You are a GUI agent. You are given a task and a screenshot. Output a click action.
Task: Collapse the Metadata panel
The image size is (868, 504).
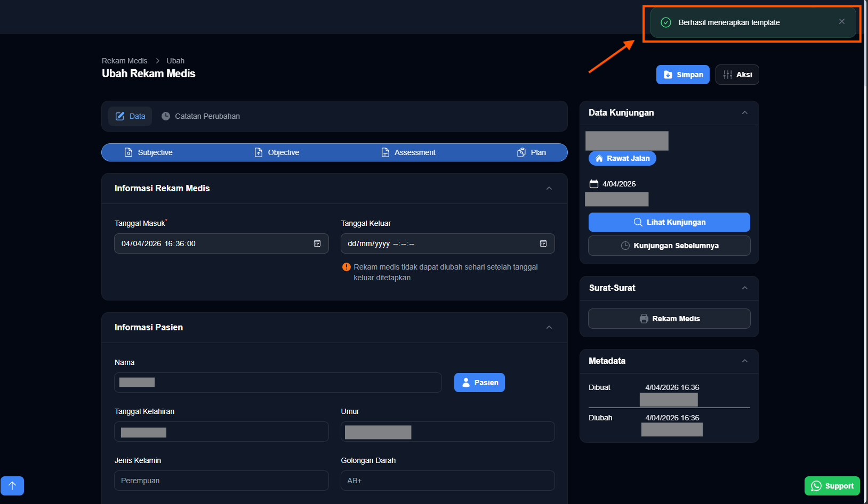[745, 361]
